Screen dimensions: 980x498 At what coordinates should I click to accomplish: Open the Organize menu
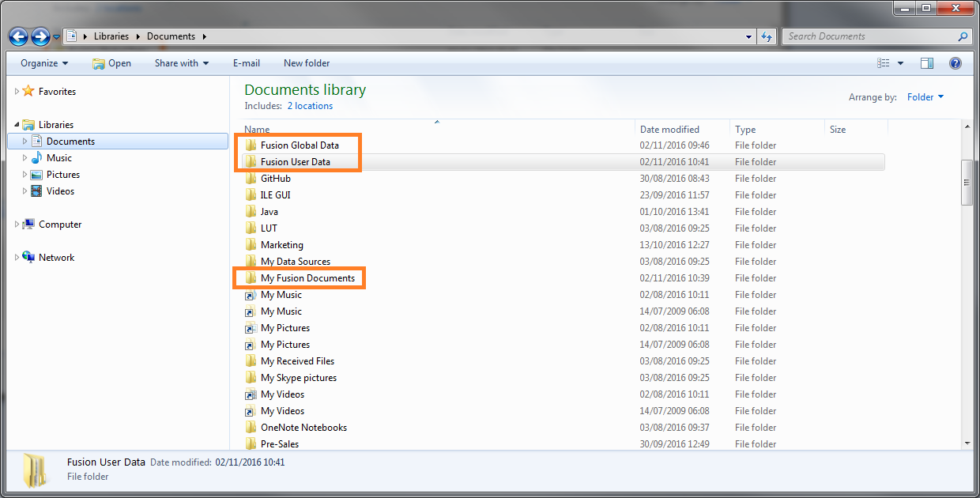click(44, 63)
